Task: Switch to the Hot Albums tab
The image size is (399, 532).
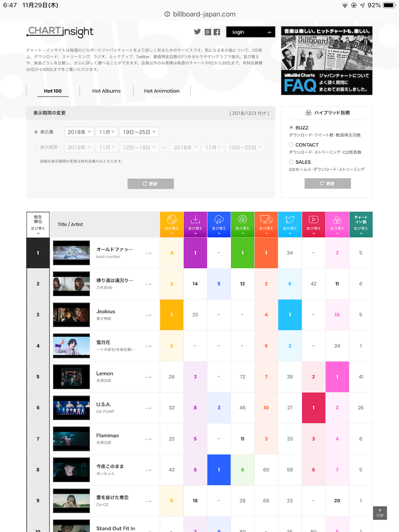Action: (107, 91)
